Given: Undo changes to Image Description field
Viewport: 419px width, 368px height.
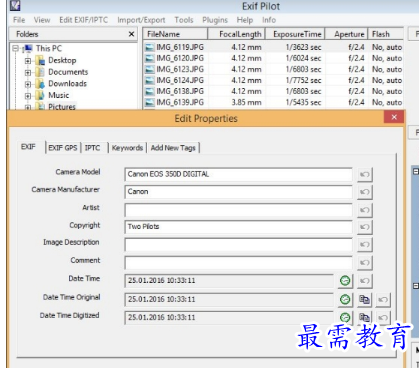Looking at the screenshot, I should 365,245.
